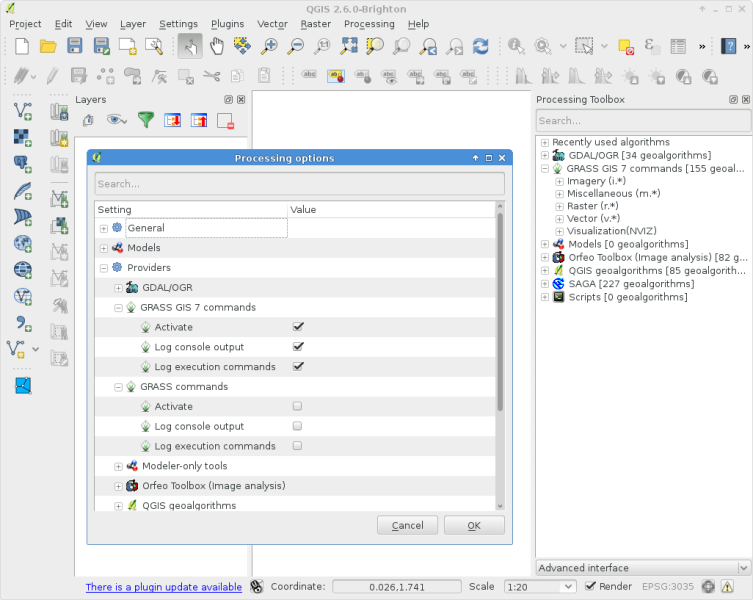Open the Settings menu
753x600 pixels.
[178, 24]
